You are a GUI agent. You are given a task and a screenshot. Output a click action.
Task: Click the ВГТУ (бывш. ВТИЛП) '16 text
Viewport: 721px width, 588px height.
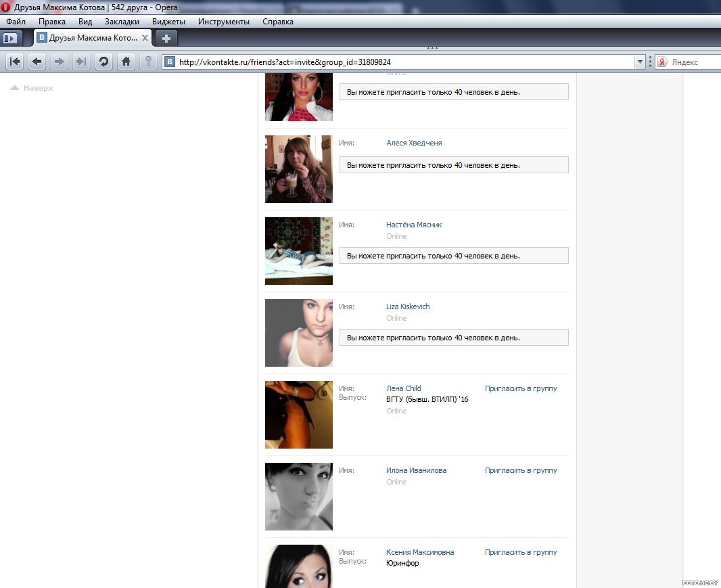pos(427,399)
